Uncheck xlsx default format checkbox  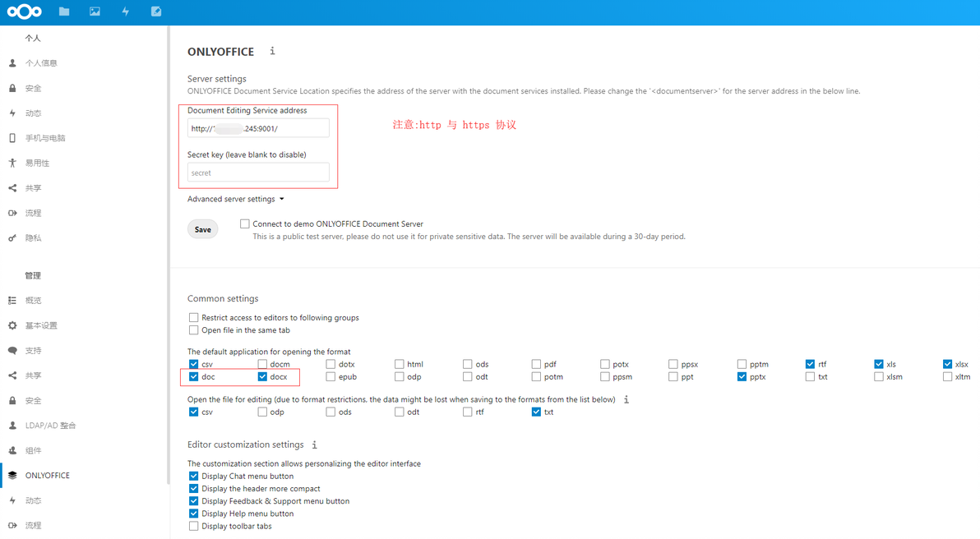click(x=947, y=364)
